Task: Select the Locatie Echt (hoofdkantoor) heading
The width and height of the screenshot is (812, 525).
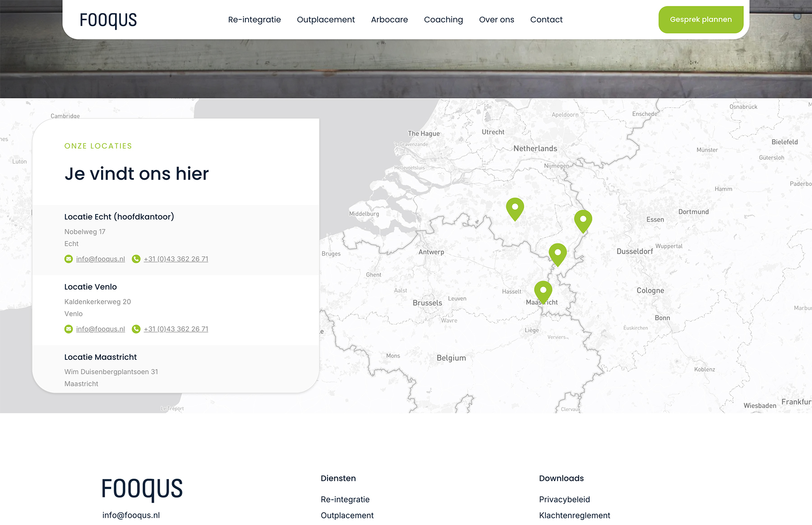Action: coord(119,217)
